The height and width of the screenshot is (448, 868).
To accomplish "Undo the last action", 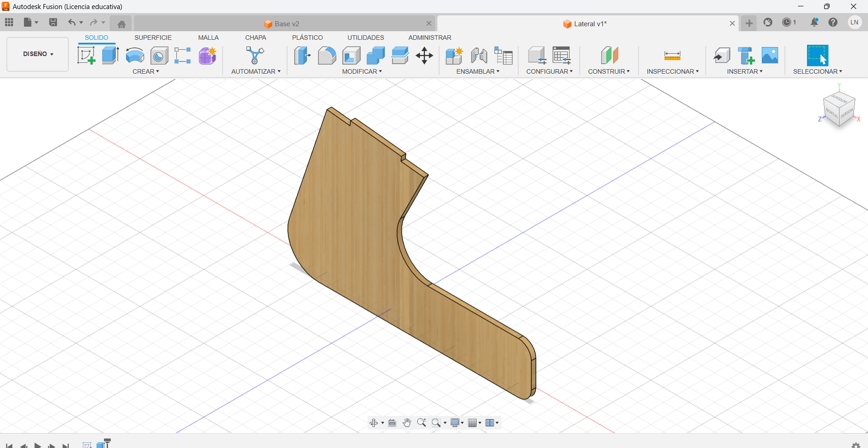I will point(72,22).
